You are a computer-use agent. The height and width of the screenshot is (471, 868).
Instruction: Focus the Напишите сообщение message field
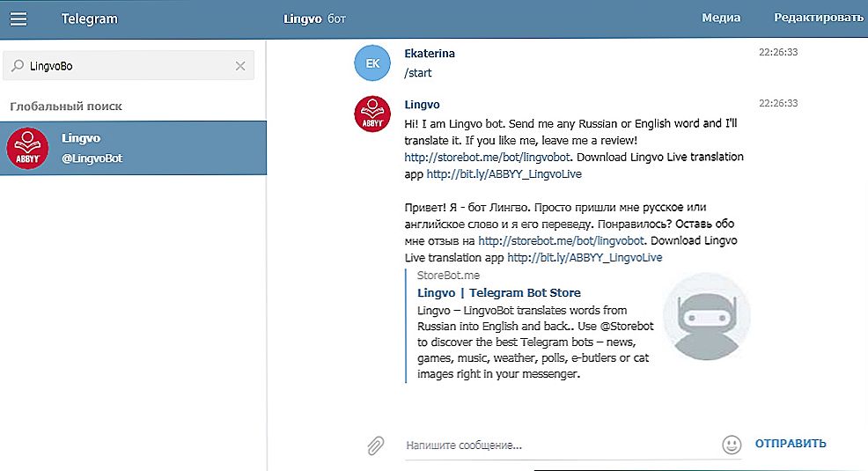pos(559,445)
